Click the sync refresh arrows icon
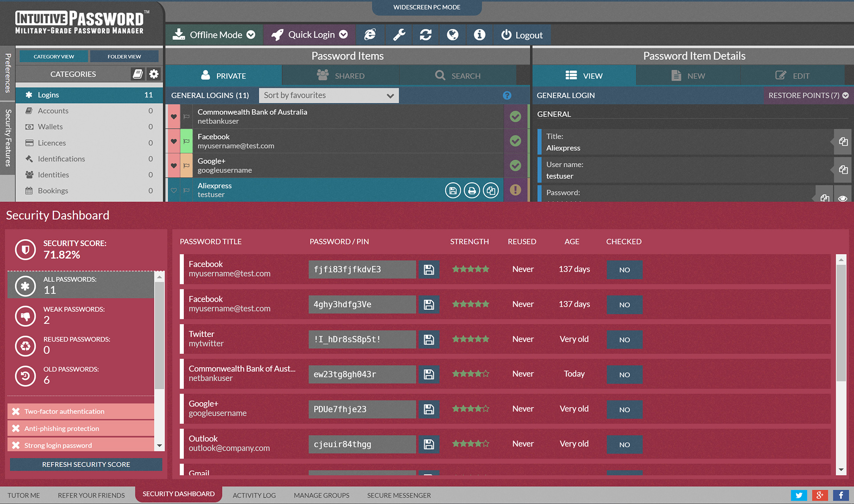854x504 pixels. pos(426,35)
